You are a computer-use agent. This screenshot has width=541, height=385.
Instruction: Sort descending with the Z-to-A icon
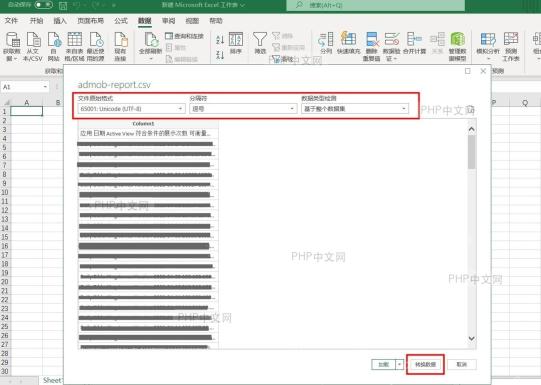(220, 55)
